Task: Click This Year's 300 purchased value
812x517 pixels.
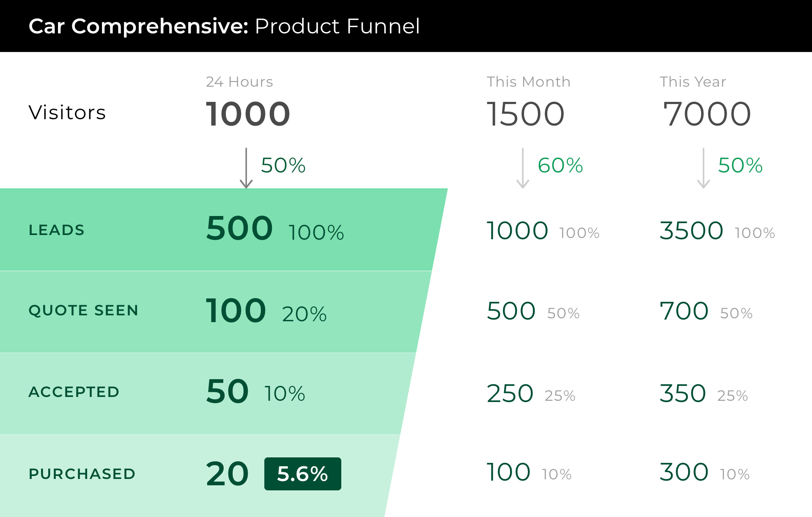Action: 684,472
